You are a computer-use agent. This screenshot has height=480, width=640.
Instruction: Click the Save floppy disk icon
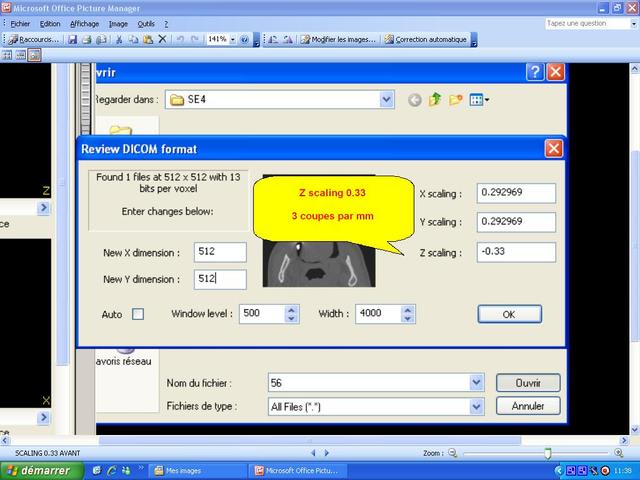pyautogui.click(x=73, y=40)
